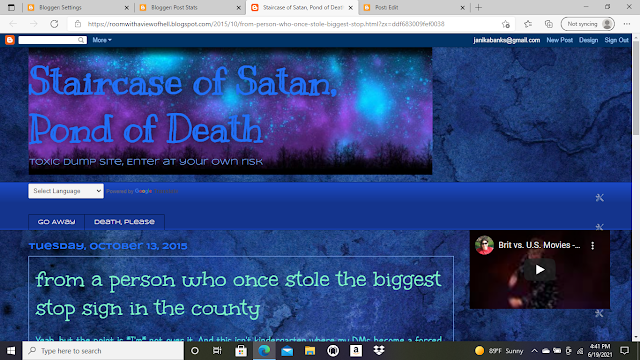Click the Brit vs. U.S. Movies title
Image resolution: width=640 pixels, height=360 pixels.
(539, 245)
